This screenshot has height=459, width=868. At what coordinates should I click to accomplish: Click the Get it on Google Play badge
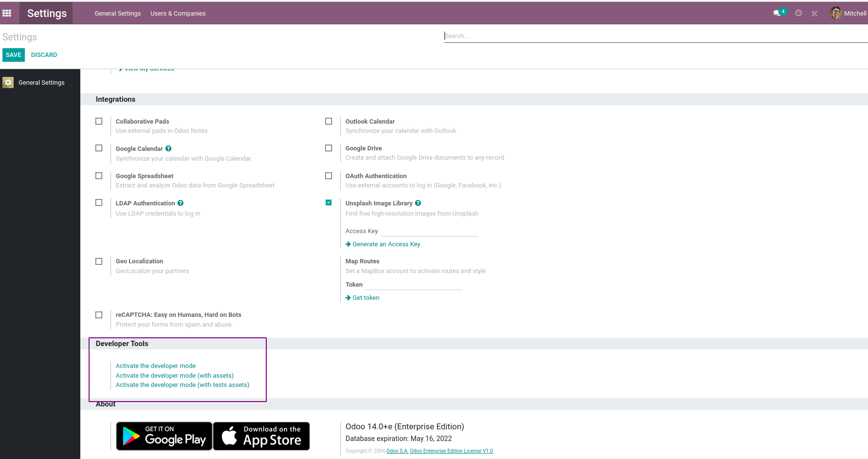164,436
